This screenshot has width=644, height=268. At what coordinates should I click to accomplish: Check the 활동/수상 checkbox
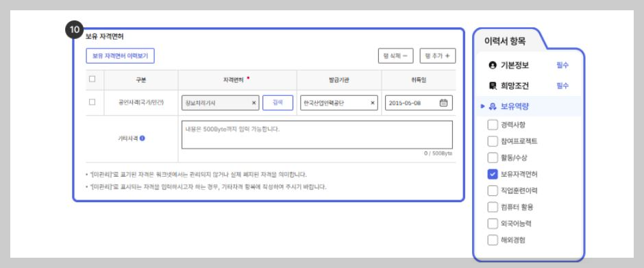493,158
